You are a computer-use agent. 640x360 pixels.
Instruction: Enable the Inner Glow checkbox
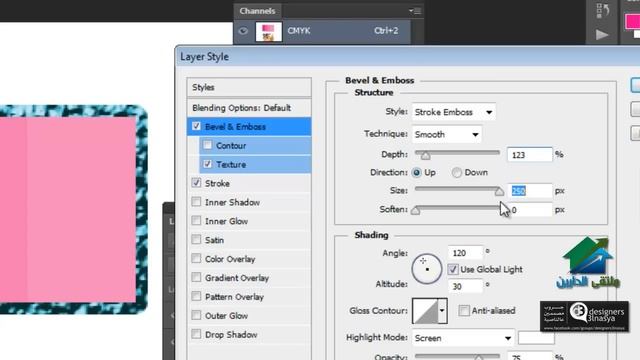click(196, 220)
